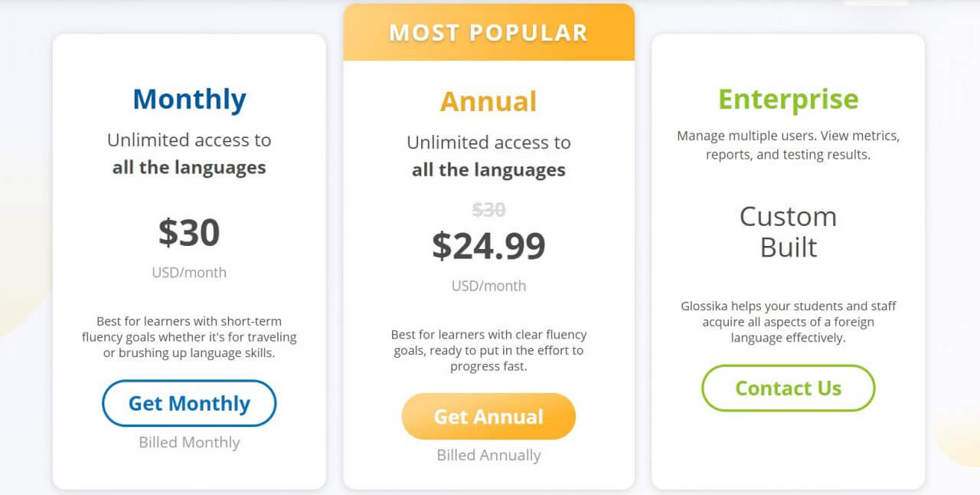
Task: Choose the Get Annual plan button
Action: (x=488, y=416)
